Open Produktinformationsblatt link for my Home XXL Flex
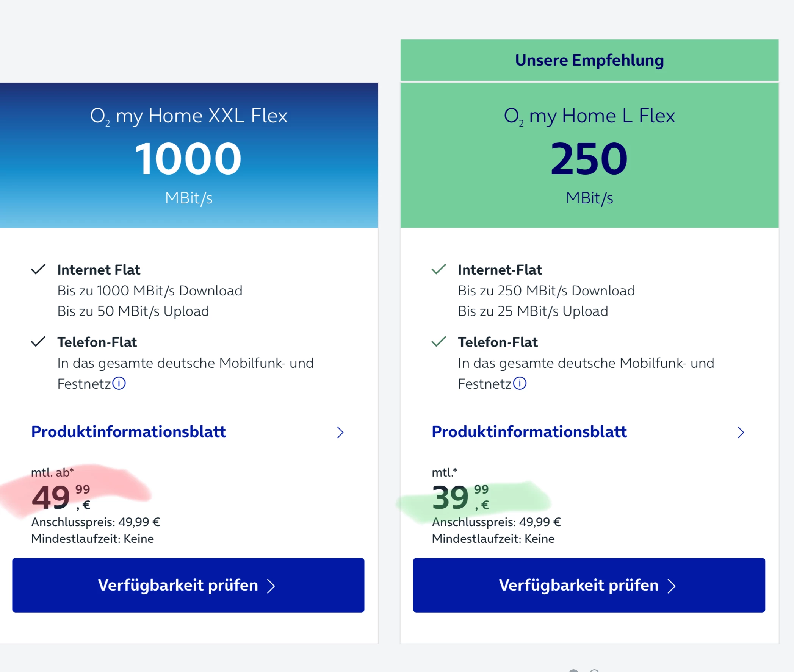The height and width of the screenshot is (672, 794). click(x=128, y=432)
